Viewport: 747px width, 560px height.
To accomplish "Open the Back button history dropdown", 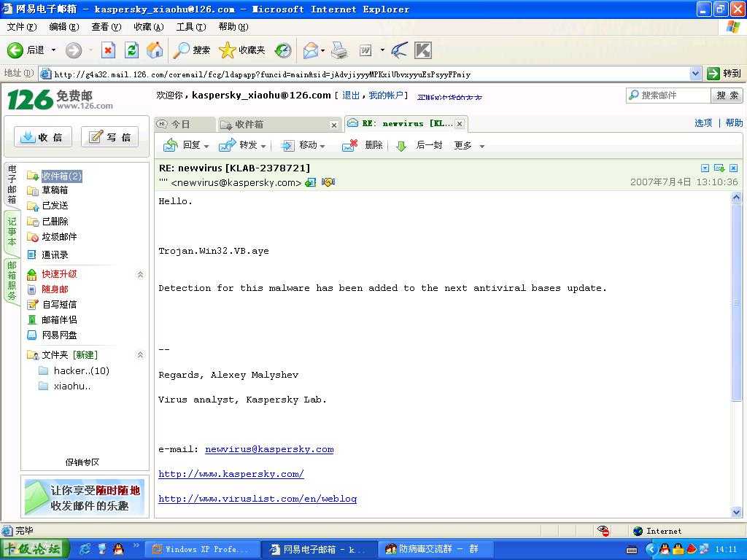I will (53, 50).
